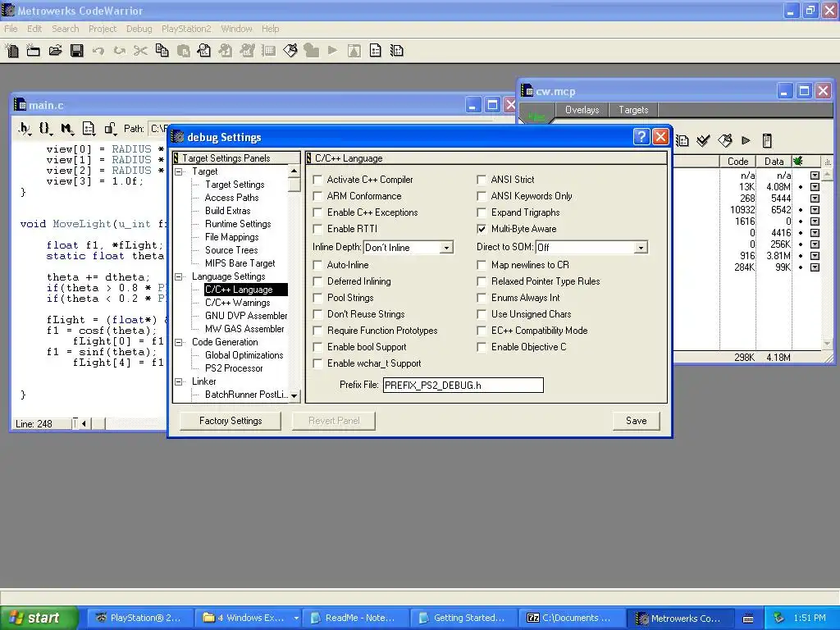
Task: Click the Redo arrow toolbar icon
Action: click(x=120, y=51)
